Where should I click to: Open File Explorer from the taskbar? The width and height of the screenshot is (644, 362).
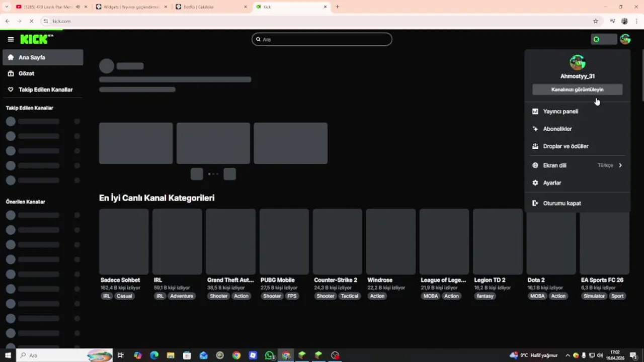[171, 355]
